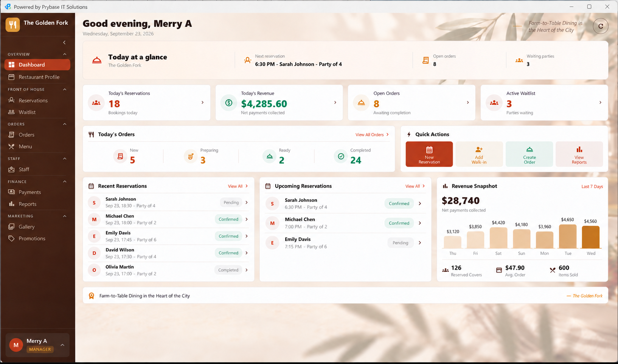Click the Last 7 Days label

point(592,187)
